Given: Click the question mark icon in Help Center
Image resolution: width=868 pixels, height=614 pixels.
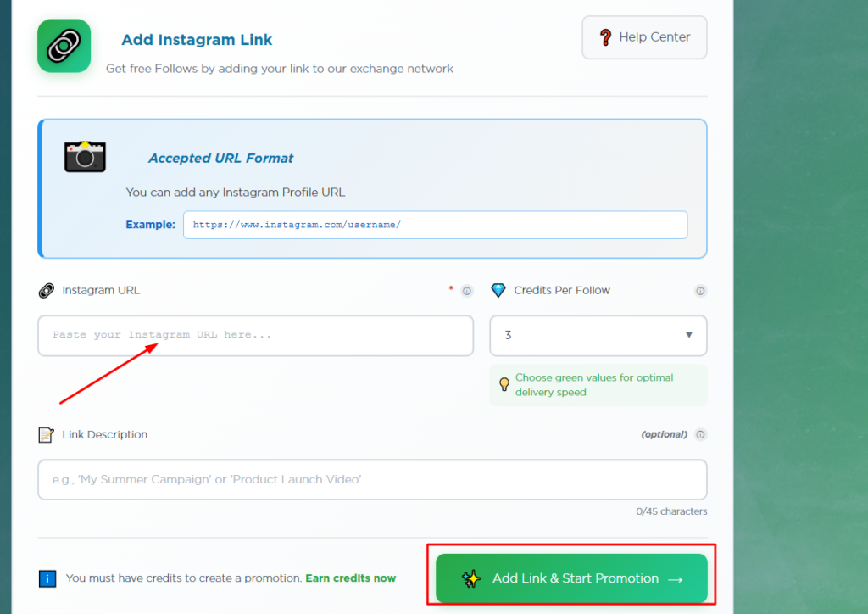Looking at the screenshot, I should pyautogui.click(x=604, y=36).
